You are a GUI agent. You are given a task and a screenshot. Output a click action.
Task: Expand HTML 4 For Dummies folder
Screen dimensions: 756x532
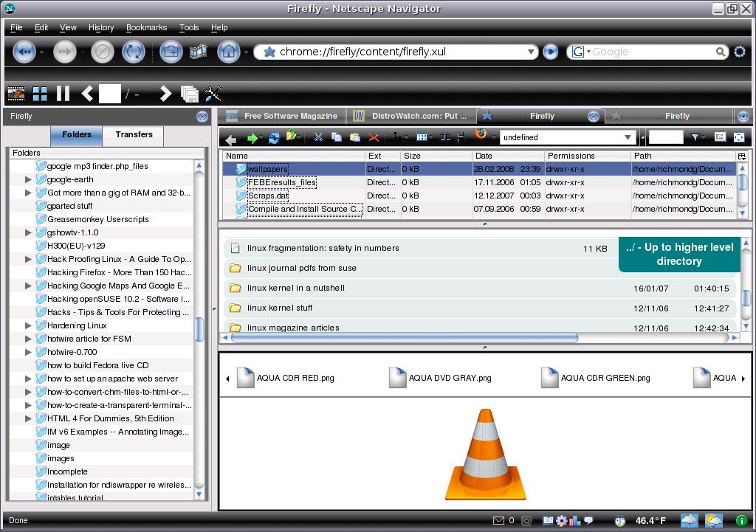click(28, 419)
